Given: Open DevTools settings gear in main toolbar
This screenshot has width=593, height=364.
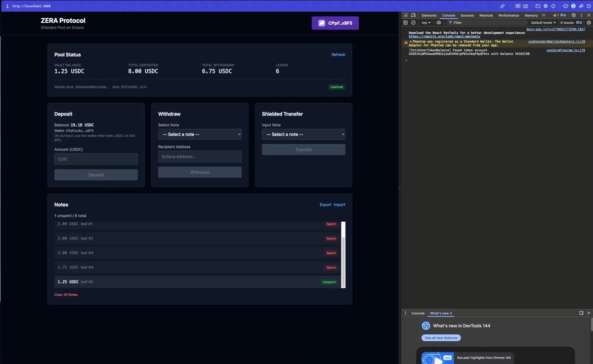Looking at the screenshot, I should [x=574, y=15].
